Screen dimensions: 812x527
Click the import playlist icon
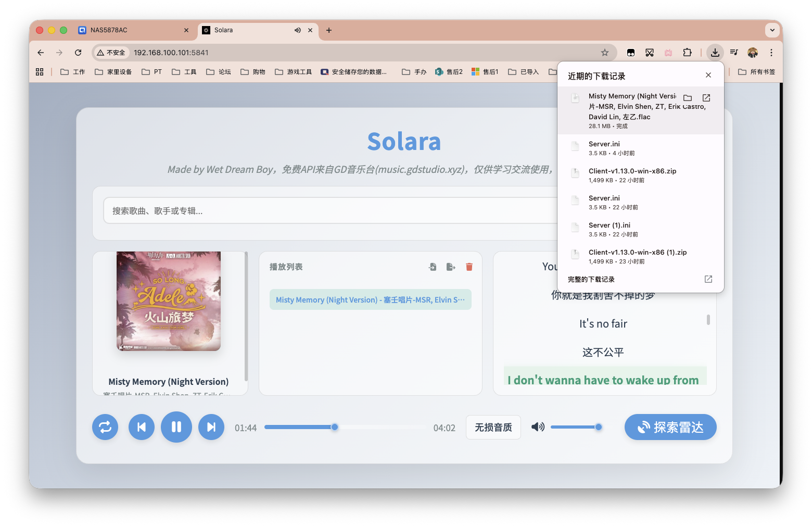tap(433, 267)
